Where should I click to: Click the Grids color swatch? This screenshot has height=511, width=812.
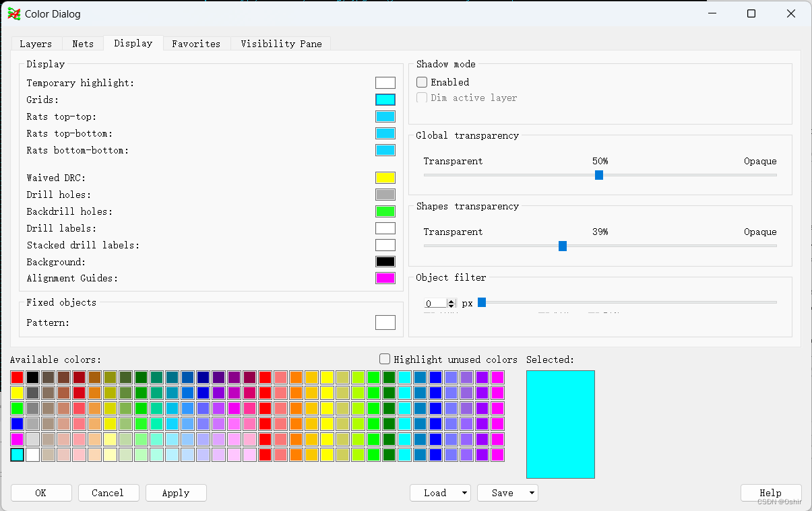pyautogui.click(x=385, y=100)
